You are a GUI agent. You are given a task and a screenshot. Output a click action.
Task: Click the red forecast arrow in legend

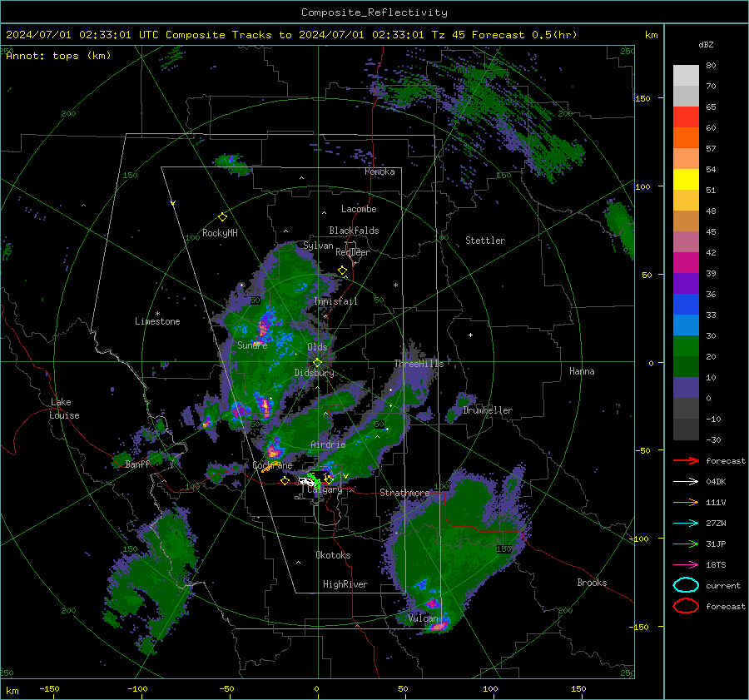[686, 460]
